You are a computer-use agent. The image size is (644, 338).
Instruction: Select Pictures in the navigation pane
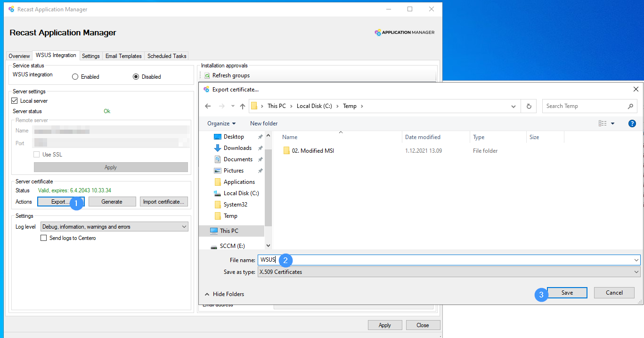point(234,171)
